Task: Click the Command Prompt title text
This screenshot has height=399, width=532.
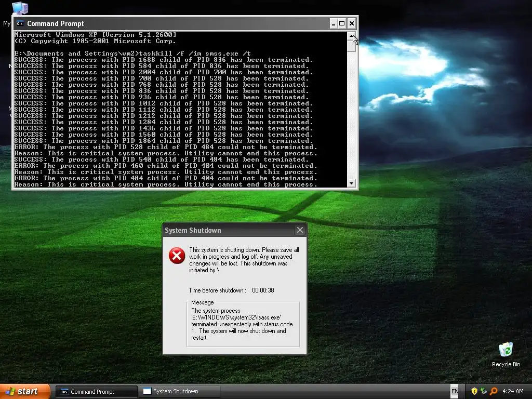Action: coord(55,24)
